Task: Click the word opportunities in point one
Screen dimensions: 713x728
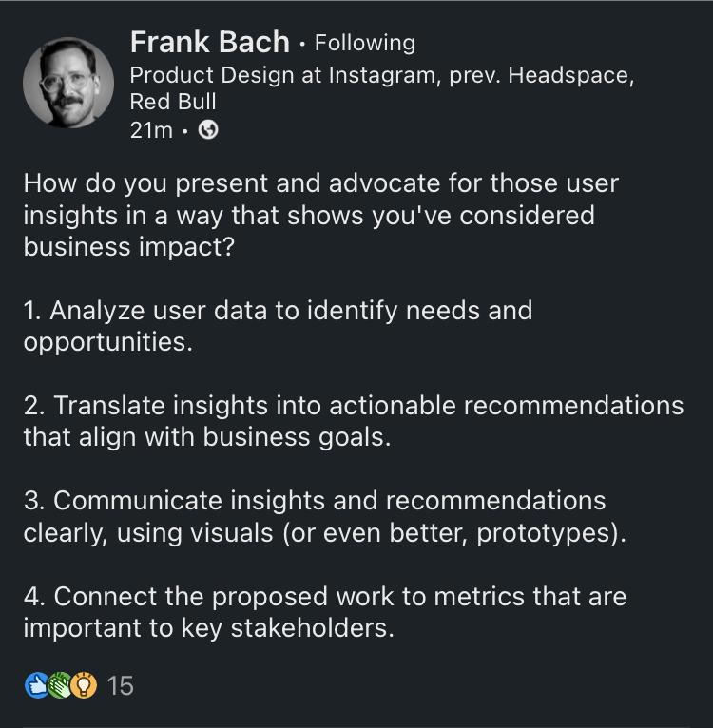Action: click(107, 343)
